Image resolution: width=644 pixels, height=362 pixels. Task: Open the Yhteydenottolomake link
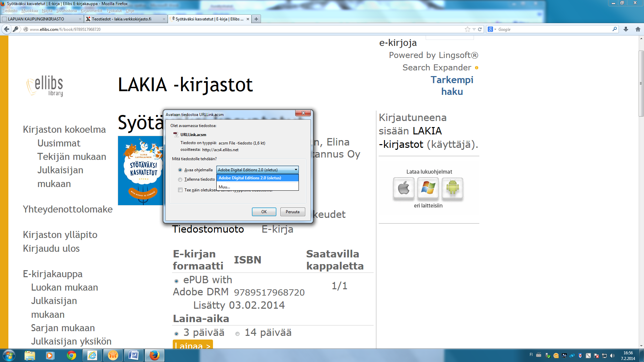[x=68, y=209]
